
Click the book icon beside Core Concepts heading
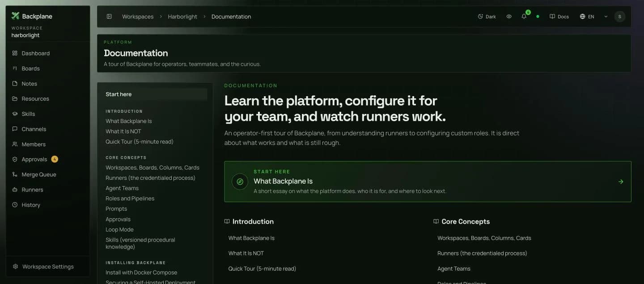point(436,221)
